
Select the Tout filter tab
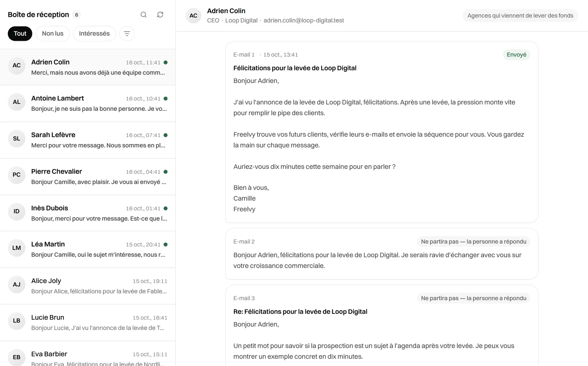[x=20, y=34]
